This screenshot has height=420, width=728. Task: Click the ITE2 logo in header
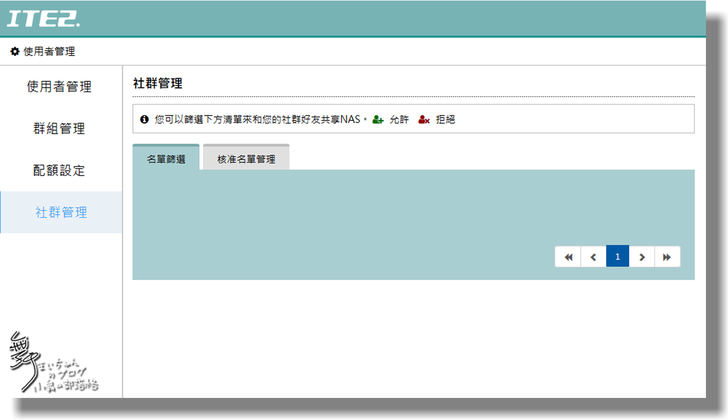43,19
